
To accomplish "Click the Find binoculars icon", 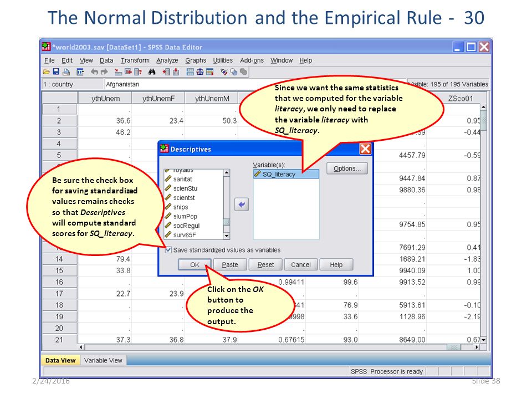I will (x=152, y=71).
